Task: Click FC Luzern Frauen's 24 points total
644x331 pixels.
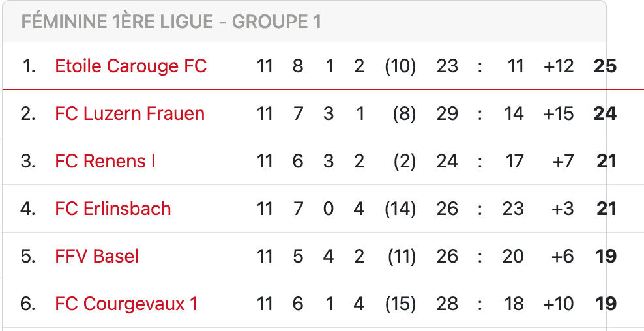Action: tap(605, 113)
